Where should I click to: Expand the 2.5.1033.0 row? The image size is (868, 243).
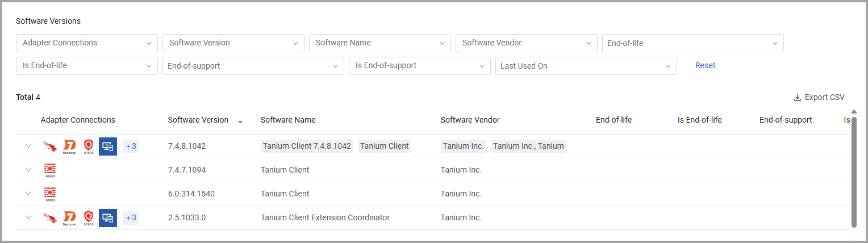tap(28, 217)
